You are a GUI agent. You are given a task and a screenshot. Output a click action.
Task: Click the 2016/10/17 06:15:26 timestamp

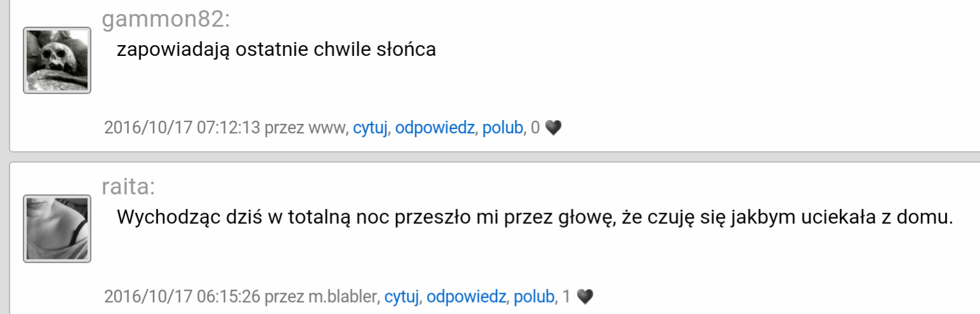click(182, 296)
